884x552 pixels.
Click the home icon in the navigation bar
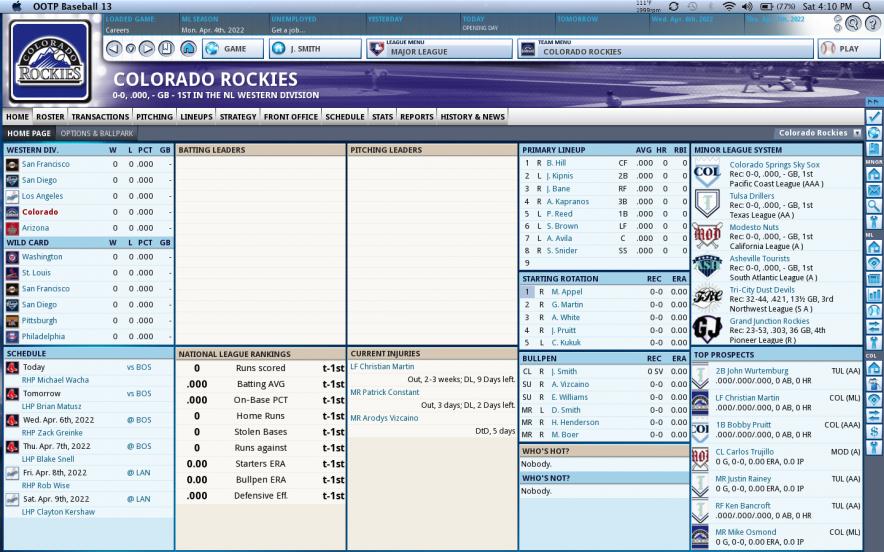(x=188, y=48)
